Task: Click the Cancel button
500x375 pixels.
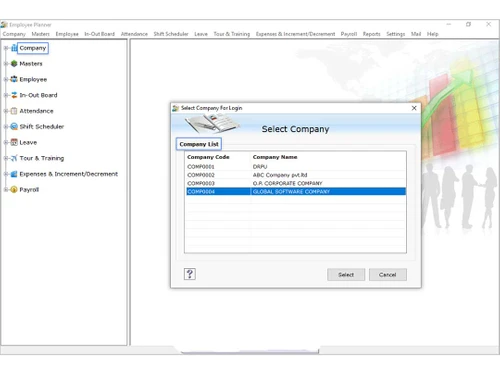Action: coord(388,275)
